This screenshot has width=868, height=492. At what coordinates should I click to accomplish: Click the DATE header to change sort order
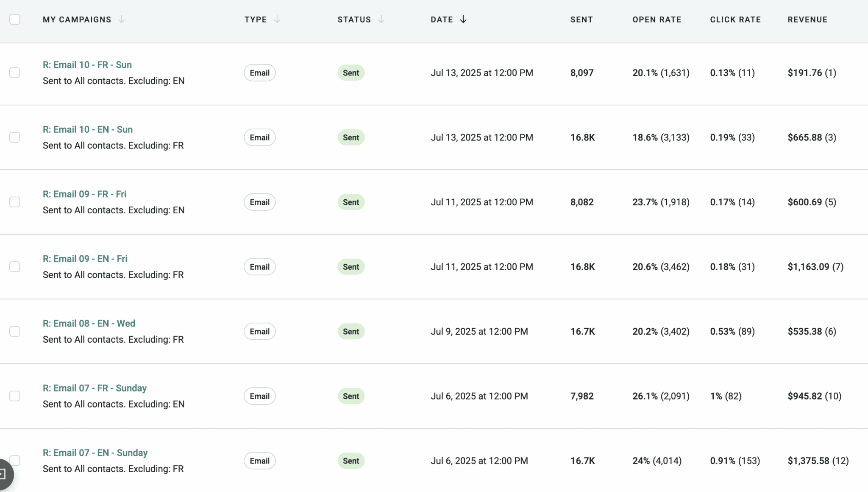[x=442, y=20]
